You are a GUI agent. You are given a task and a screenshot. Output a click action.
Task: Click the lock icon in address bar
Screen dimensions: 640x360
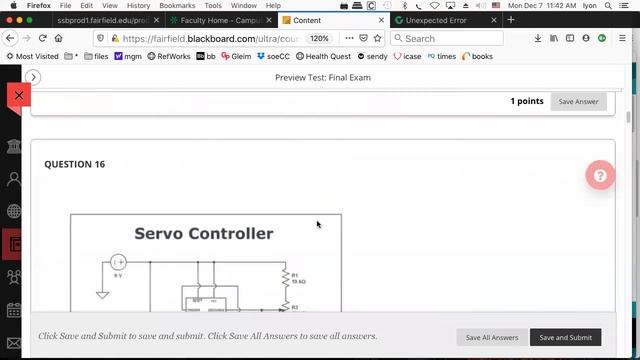[115, 38]
